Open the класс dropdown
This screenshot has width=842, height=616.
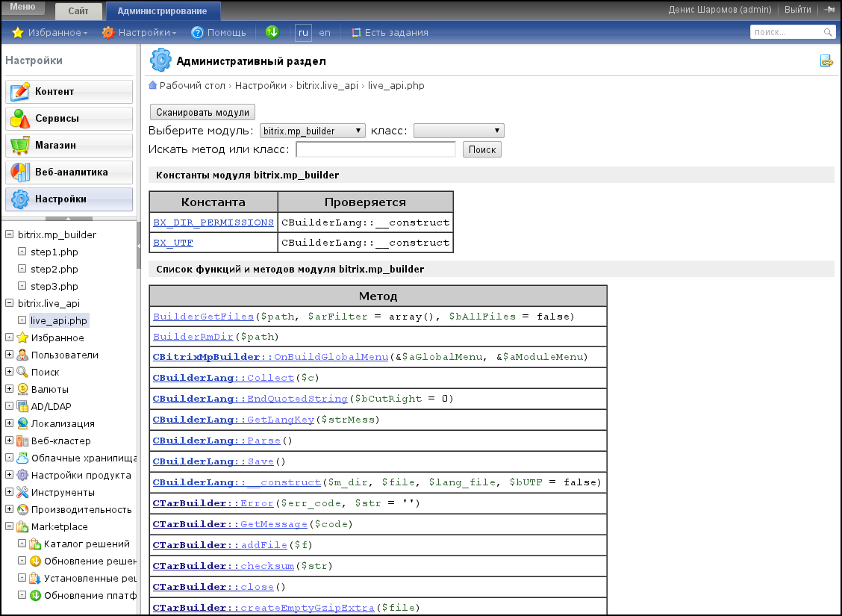458,131
